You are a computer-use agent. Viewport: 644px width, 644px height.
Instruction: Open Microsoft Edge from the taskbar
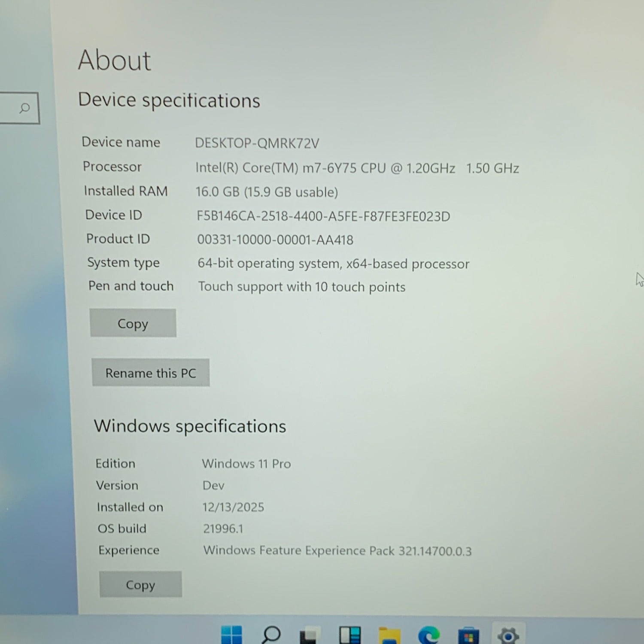(x=429, y=635)
